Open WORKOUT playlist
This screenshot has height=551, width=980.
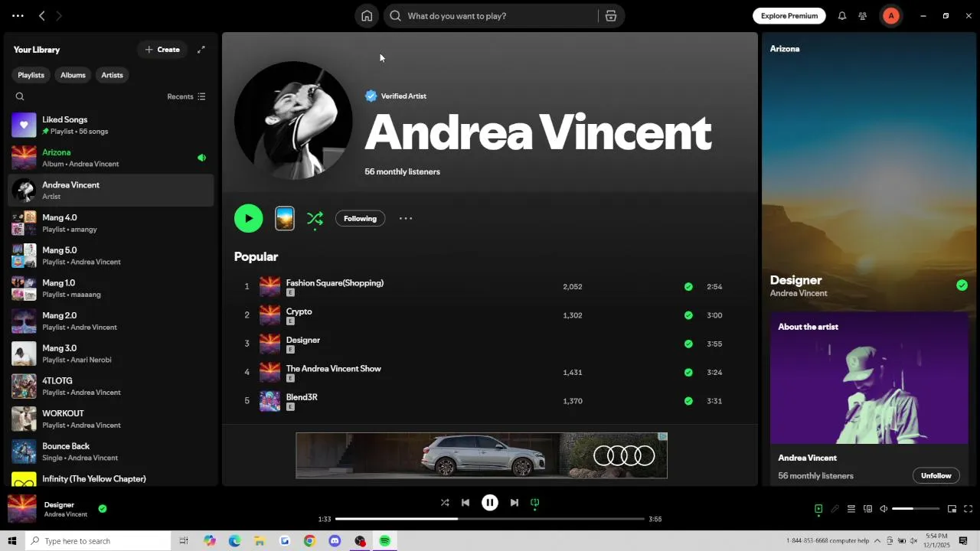(111, 419)
